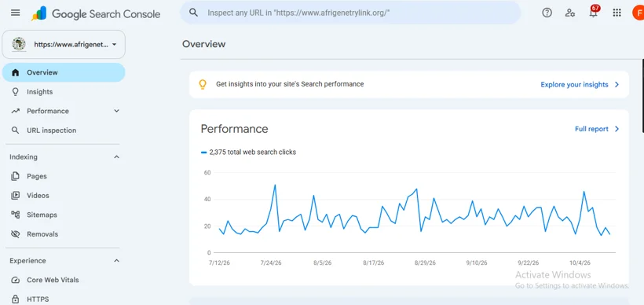Open the orange account avatar
644x305 pixels.
tap(638, 13)
